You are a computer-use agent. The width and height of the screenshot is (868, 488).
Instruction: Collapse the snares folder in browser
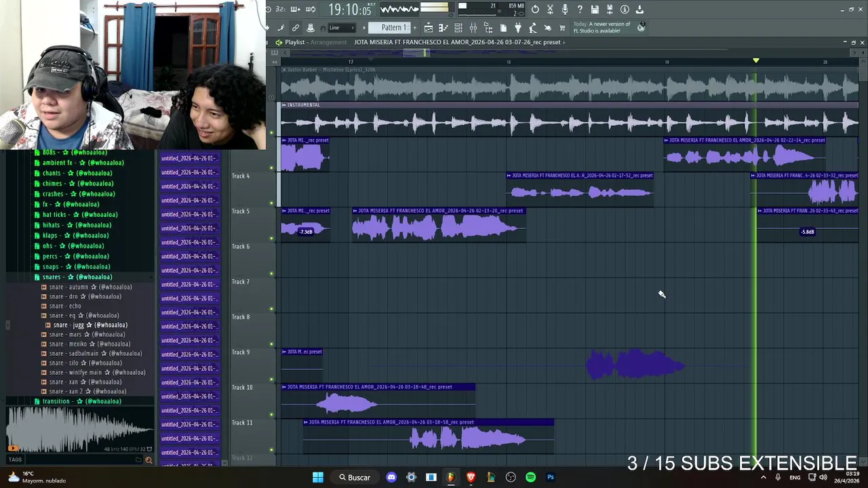pyautogui.click(x=76, y=277)
